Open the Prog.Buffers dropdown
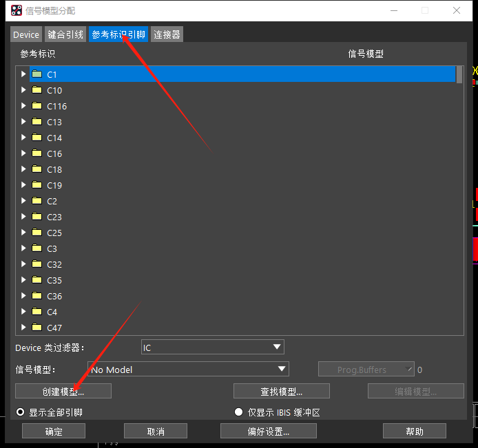The width and height of the screenshot is (478, 448). click(x=366, y=369)
